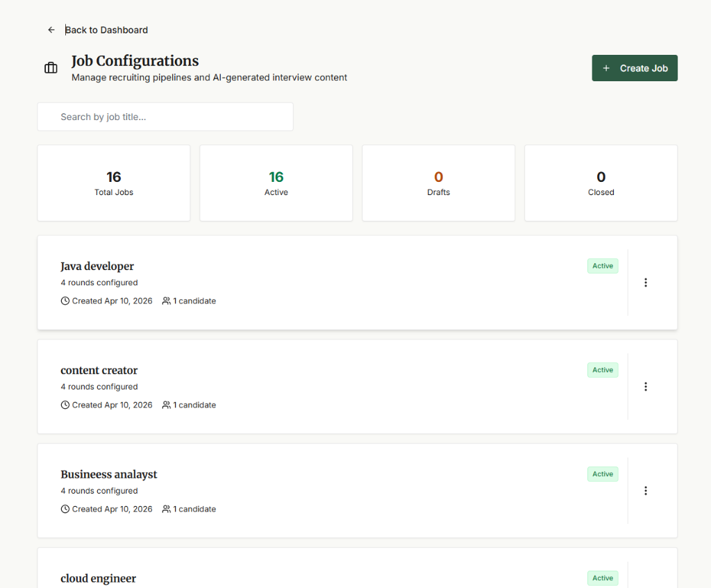Click the clock icon on Java developer card
Image resolution: width=711 pixels, height=588 pixels.
65,301
